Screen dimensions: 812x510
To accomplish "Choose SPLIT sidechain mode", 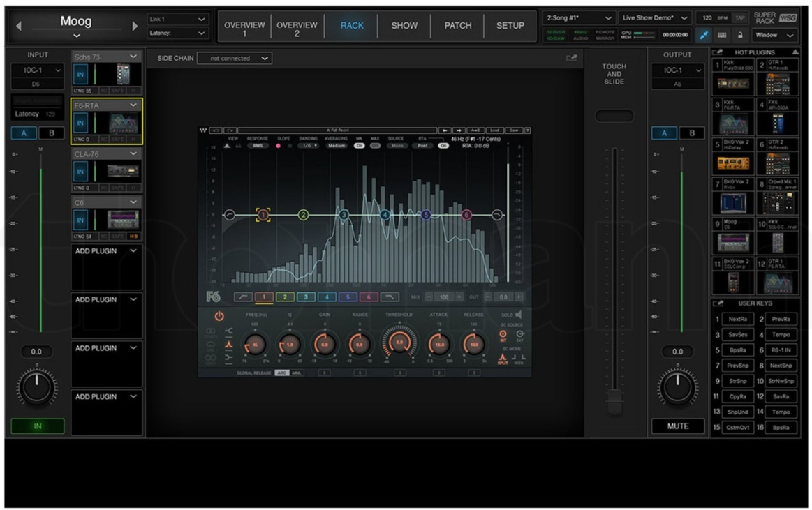I will (502, 359).
